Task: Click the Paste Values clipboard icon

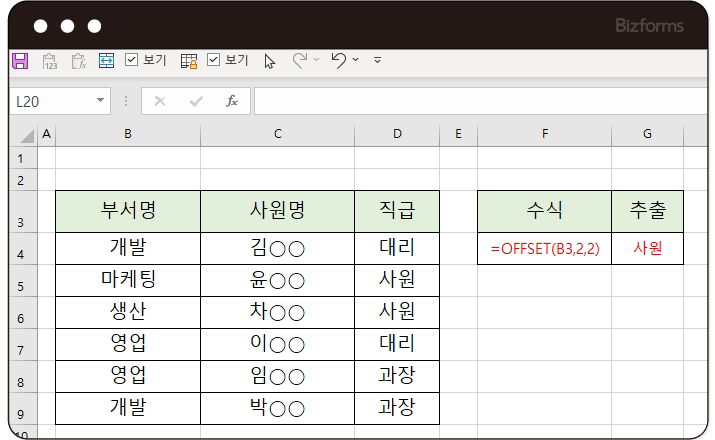Action: point(49,61)
